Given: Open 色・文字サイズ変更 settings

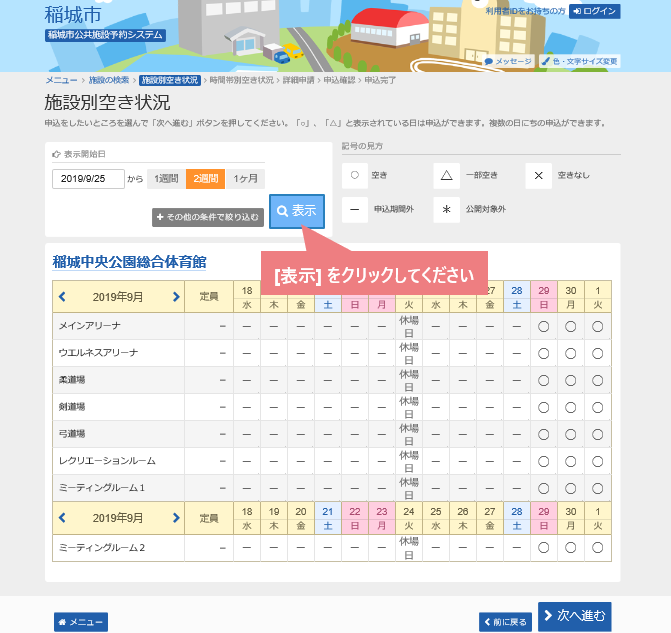Looking at the screenshot, I should [x=579, y=61].
